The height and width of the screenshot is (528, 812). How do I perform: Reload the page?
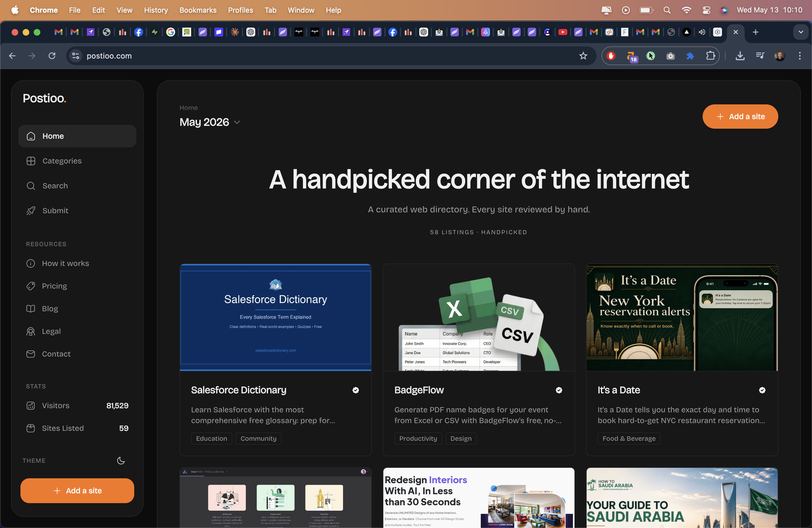pos(52,56)
